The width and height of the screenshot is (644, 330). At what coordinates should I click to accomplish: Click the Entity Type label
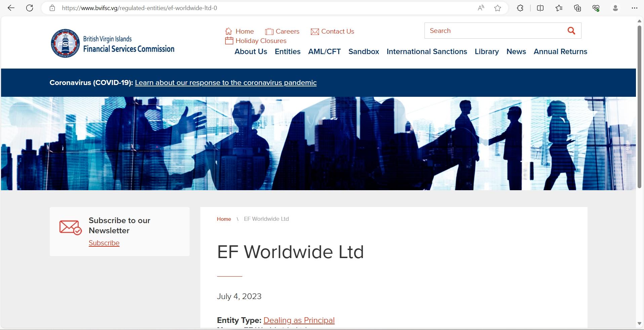239,320
